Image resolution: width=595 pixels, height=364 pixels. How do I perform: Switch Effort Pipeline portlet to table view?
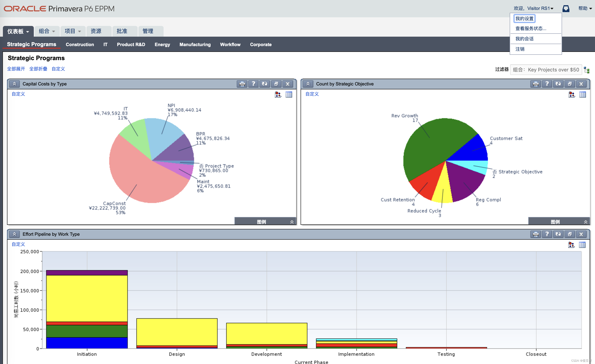pyautogui.click(x=582, y=245)
